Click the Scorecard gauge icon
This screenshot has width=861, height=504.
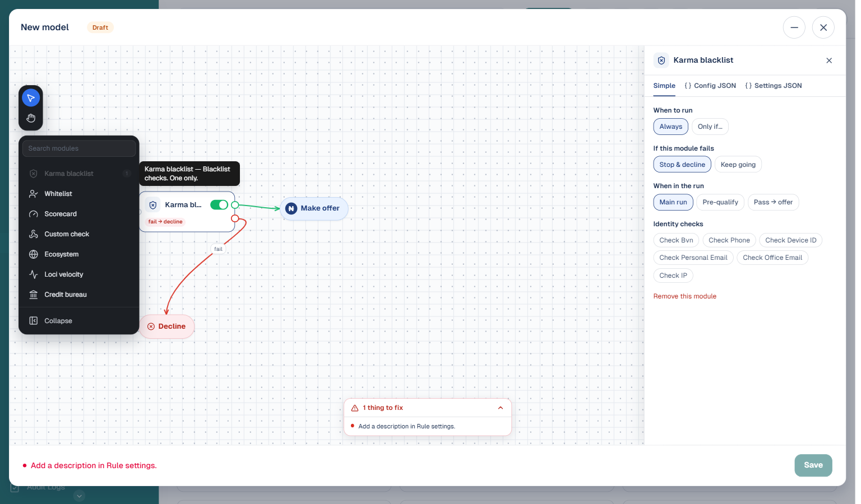point(34,214)
